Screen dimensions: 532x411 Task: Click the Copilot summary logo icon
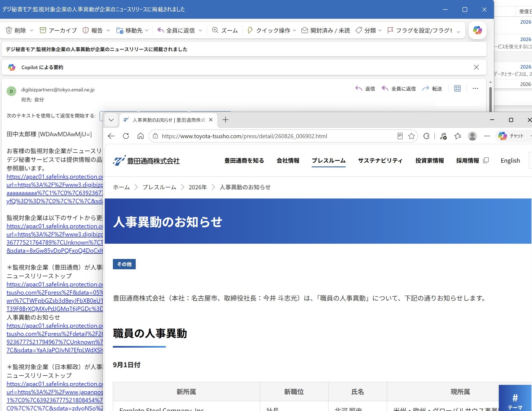click(12, 67)
